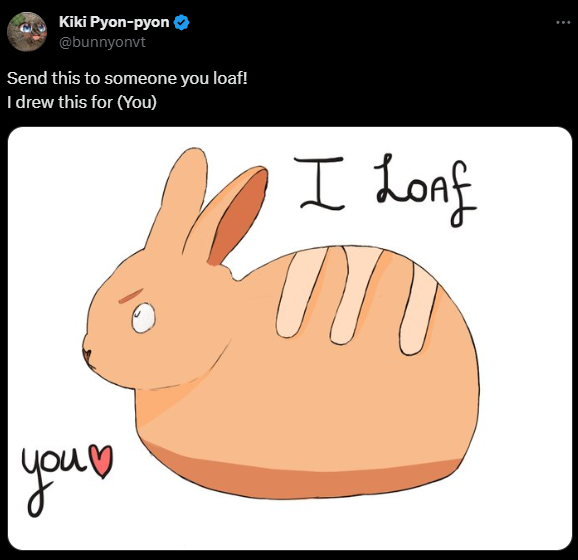578x560 pixels.
Task: Click the middle light score stripe on loaf
Action: (355, 295)
